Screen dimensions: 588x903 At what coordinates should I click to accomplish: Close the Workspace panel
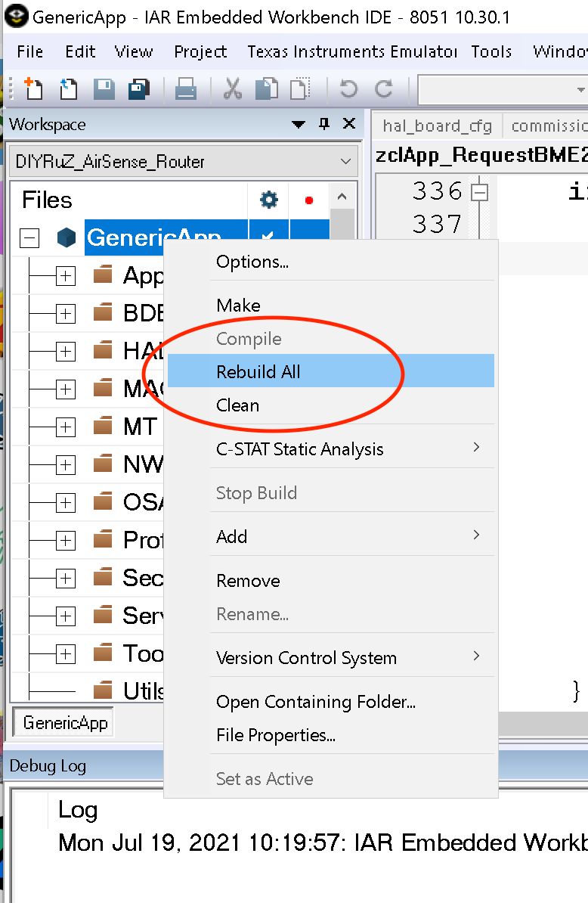[x=348, y=124]
